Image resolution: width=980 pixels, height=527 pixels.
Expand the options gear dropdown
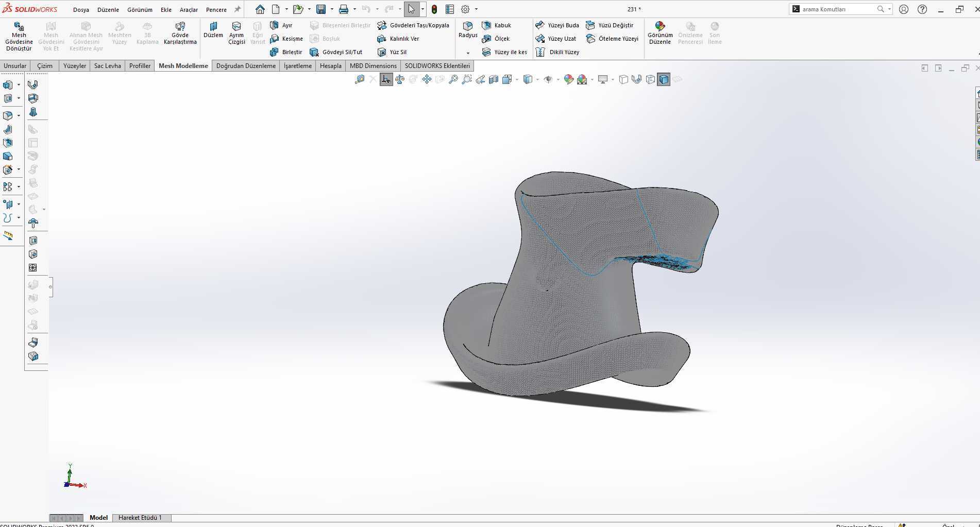(x=476, y=9)
